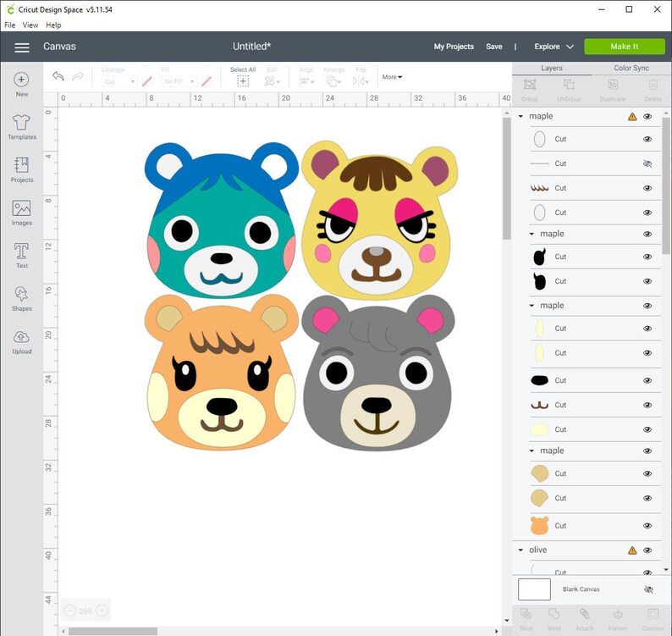Open the Help menu

(53, 25)
